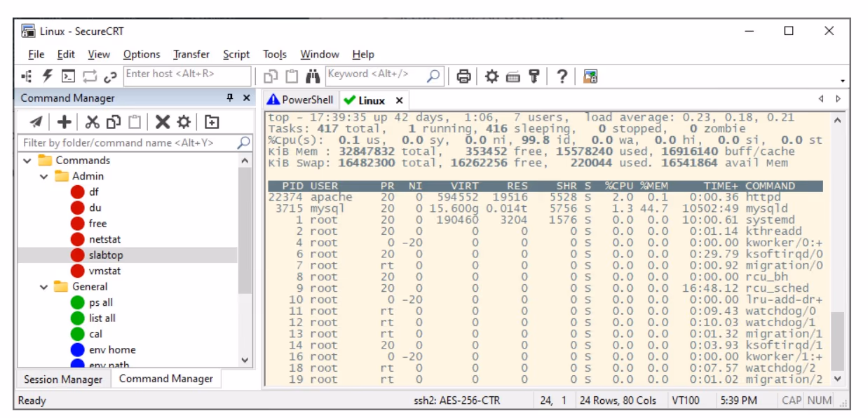Switch to the Session Manager tab
The width and height of the screenshot is (868, 418).
pyautogui.click(x=63, y=379)
